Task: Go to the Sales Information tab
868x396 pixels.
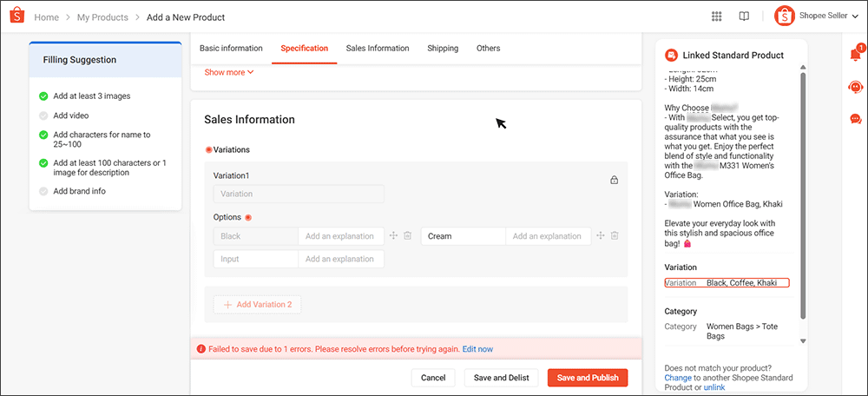Action: pyautogui.click(x=378, y=48)
